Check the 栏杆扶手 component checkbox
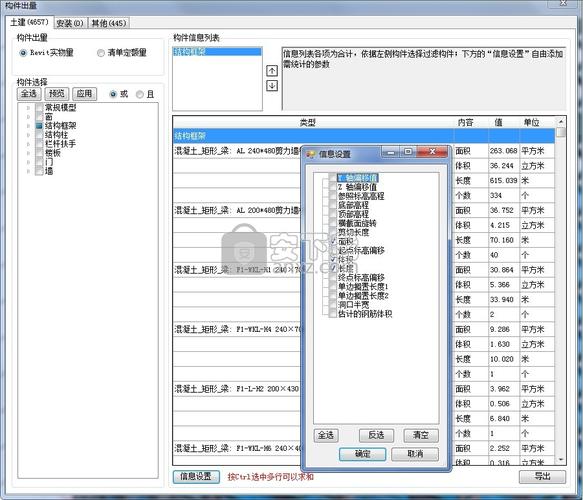 (39, 144)
